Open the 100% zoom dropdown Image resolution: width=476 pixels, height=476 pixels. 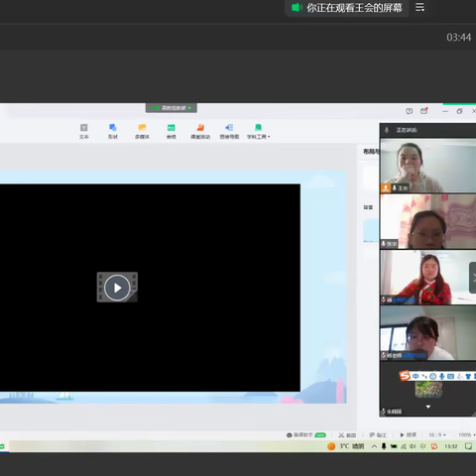click(467, 434)
